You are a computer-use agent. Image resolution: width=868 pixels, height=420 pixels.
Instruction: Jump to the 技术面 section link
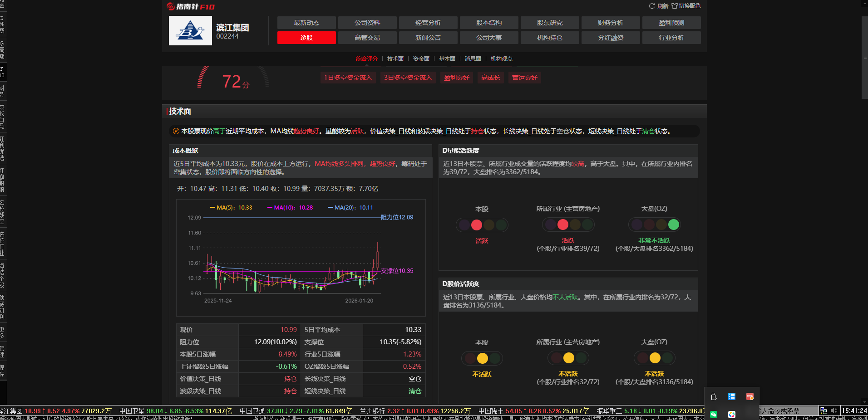click(x=395, y=59)
